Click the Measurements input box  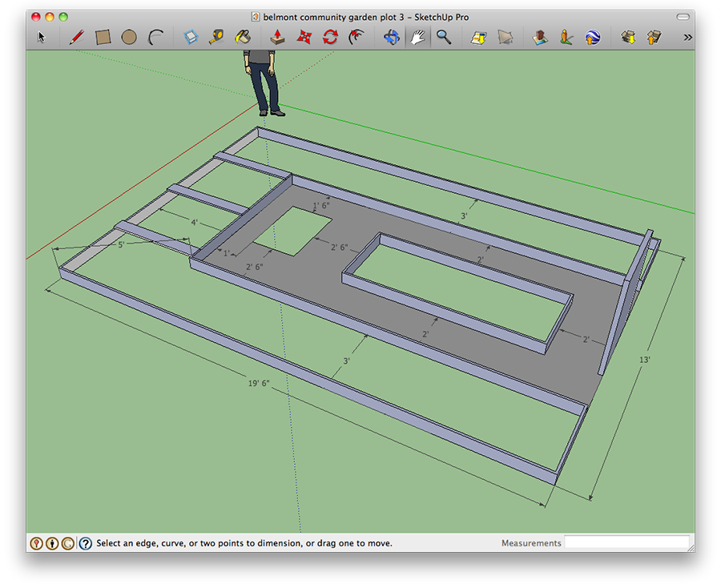click(626, 543)
